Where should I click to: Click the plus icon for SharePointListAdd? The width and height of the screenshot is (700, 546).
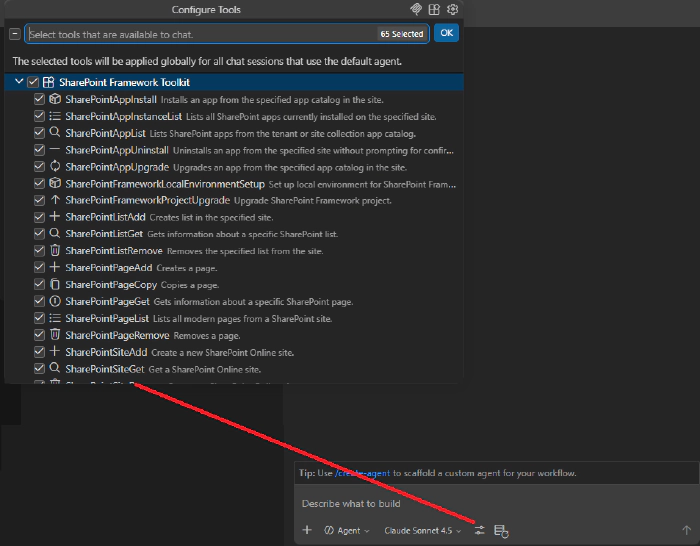(x=55, y=217)
